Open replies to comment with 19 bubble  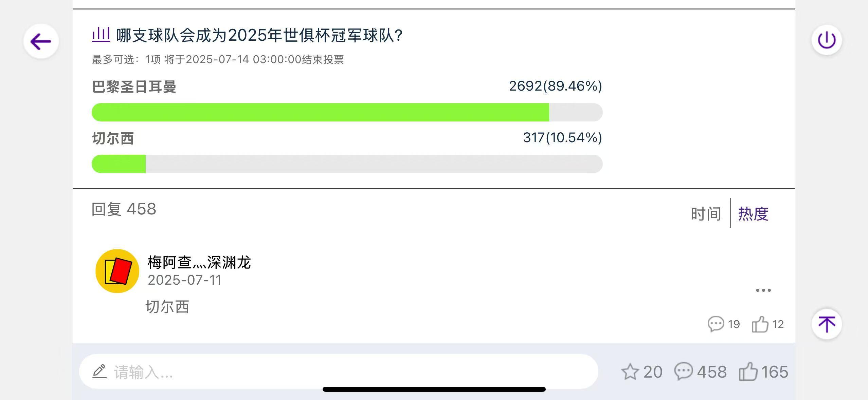tap(716, 324)
